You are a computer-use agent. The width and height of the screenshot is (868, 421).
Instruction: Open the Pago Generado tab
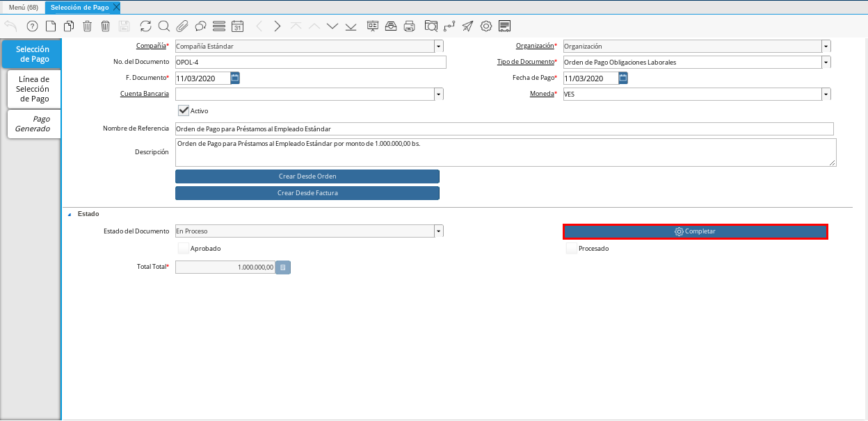pyautogui.click(x=33, y=124)
